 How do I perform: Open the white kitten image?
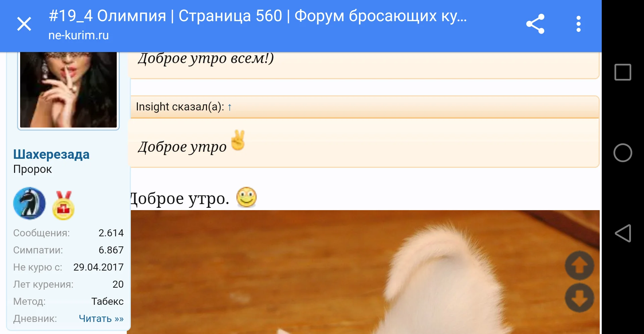tap(365, 272)
